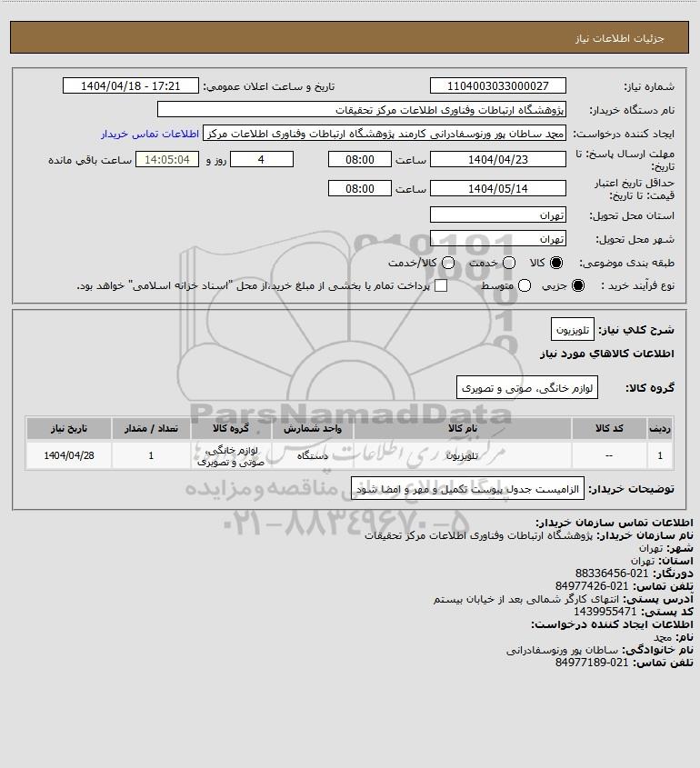Click the واحد شمارش column header

[313, 429]
